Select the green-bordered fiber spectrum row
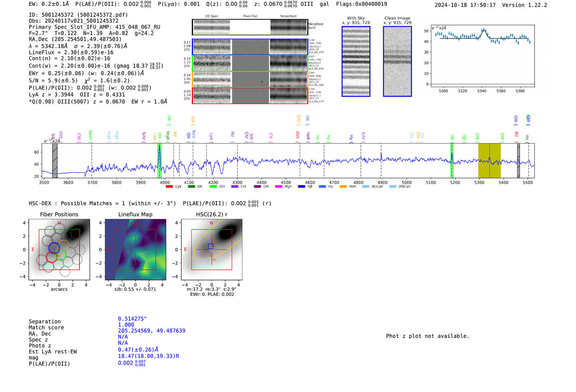 250,63
